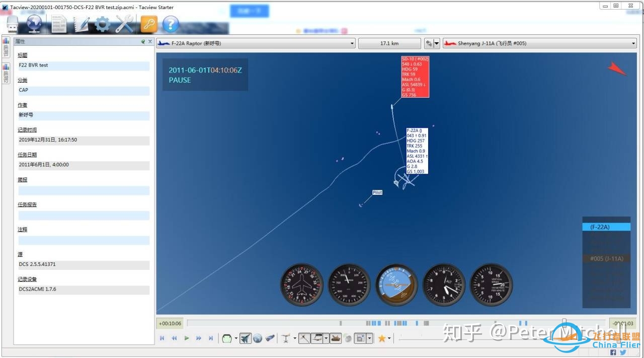Click the USB drive recording icon
Viewport: 644px width, 358px height.
(13, 24)
